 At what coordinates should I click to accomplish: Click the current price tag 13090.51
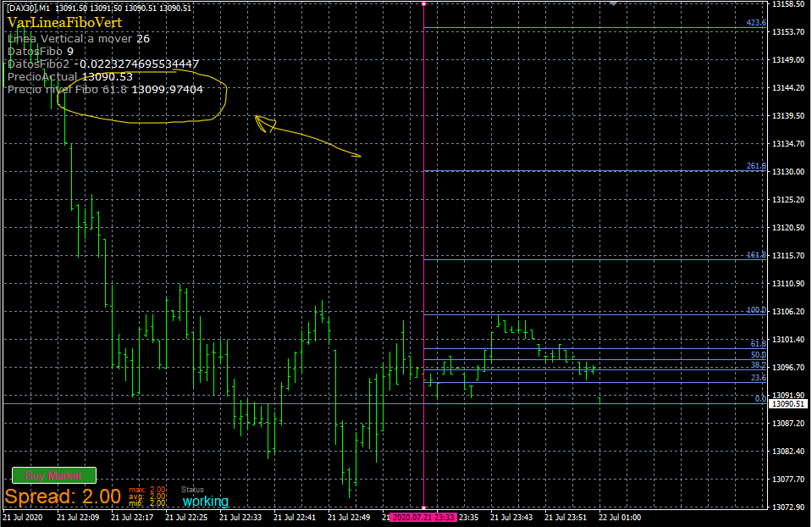[x=787, y=403]
